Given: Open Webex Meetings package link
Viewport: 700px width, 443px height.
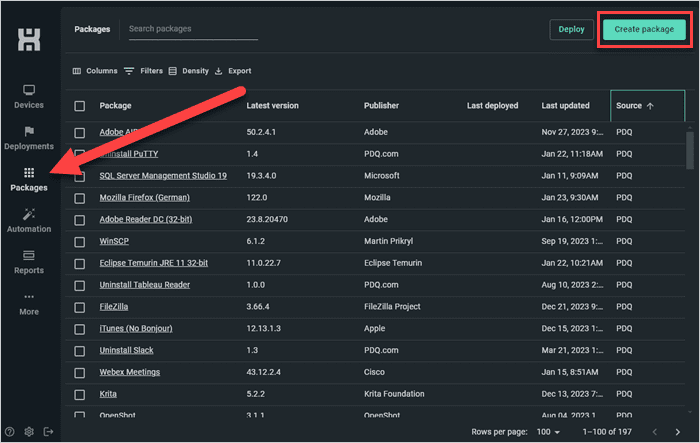Looking at the screenshot, I should click(x=129, y=372).
